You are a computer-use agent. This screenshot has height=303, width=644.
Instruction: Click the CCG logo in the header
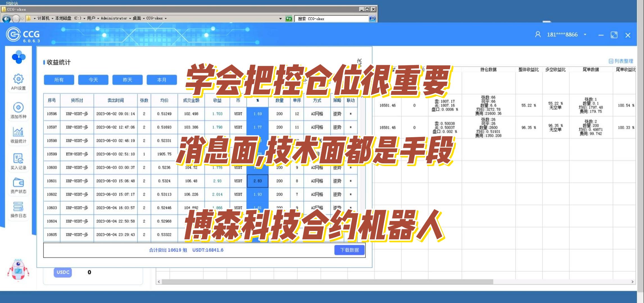coord(23,35)
